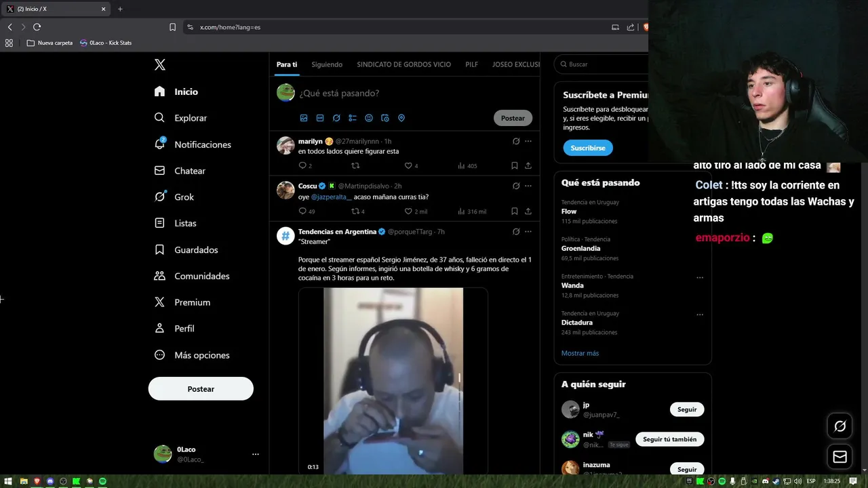This screenshot has height=488, width=868.
Task: Open Chatear messages page
Action: point(180,171)
